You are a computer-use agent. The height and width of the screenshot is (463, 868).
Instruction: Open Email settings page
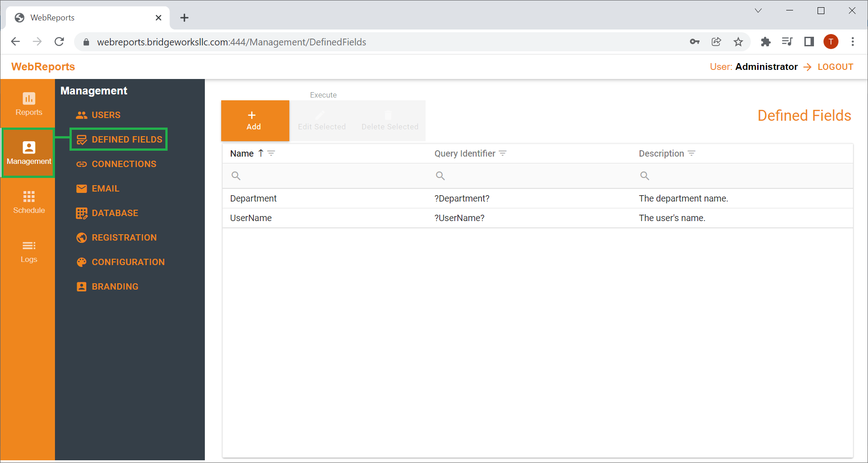98,188
